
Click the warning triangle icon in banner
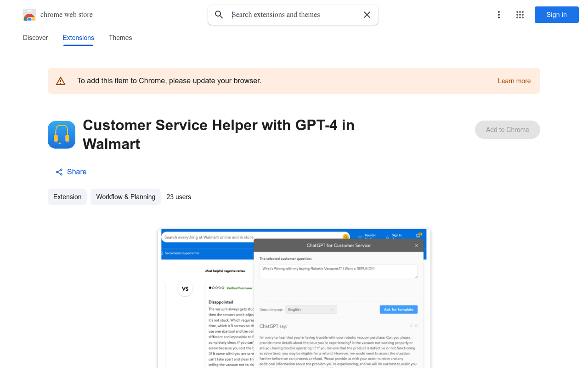[61, 81]
